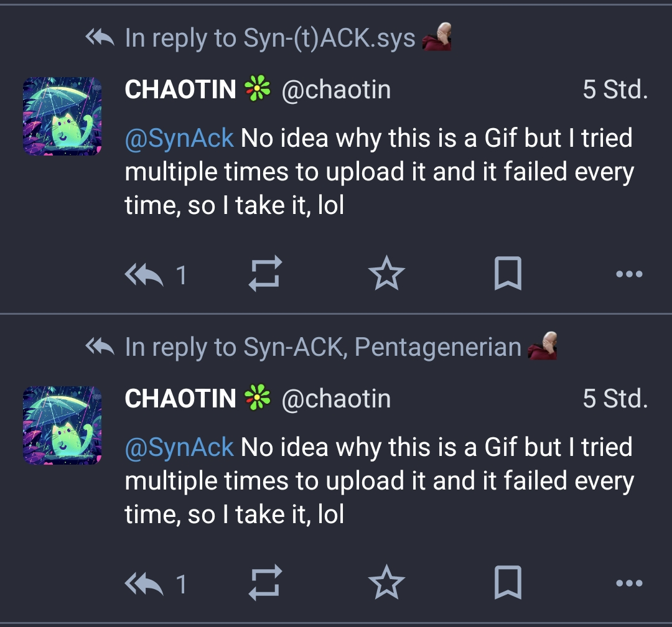Viewport: 672px width, 627px height.
Task: Click the "5 Std." timestamp on first post
Action: [615, 90]
